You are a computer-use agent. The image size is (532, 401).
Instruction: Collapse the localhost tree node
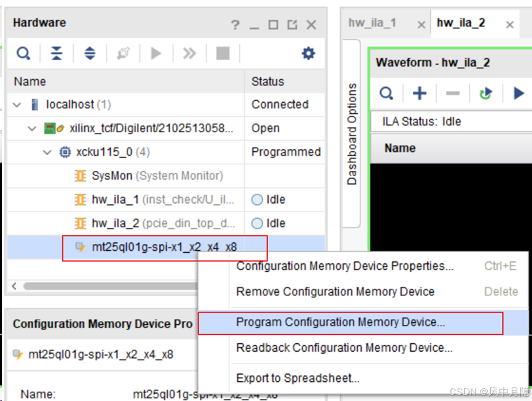pos(17,105)
